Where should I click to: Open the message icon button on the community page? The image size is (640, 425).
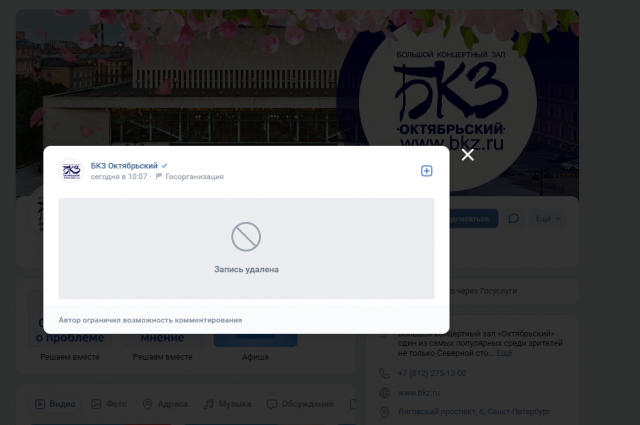click(x=513, y=219)
